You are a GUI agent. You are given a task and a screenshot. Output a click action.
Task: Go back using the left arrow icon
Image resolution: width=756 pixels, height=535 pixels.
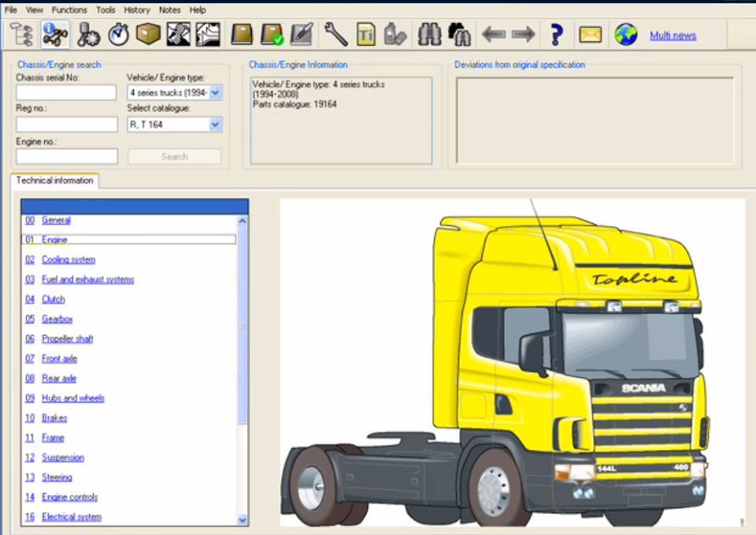[494, 35]
